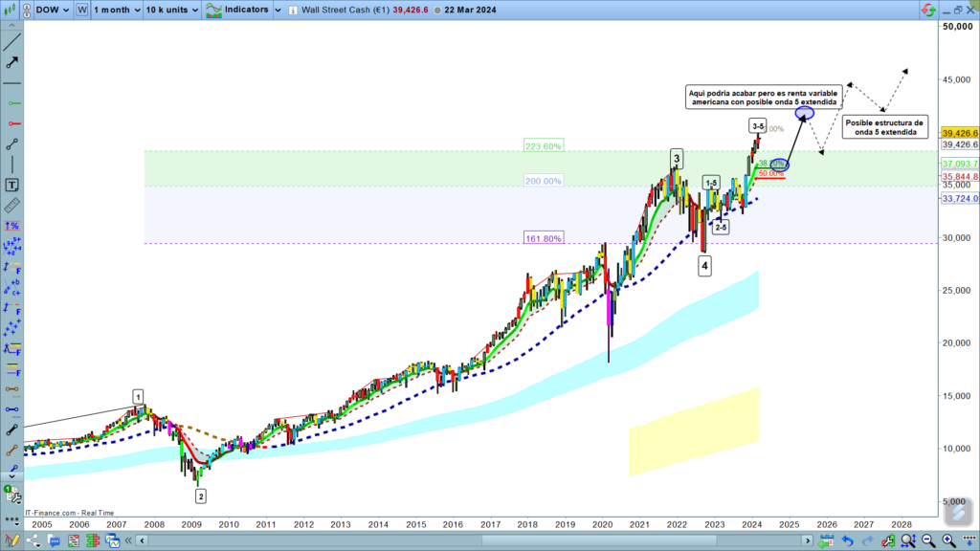Toggle the W weekly shortcut button
The image size is (980, 551).
click(x=81, y=10)
